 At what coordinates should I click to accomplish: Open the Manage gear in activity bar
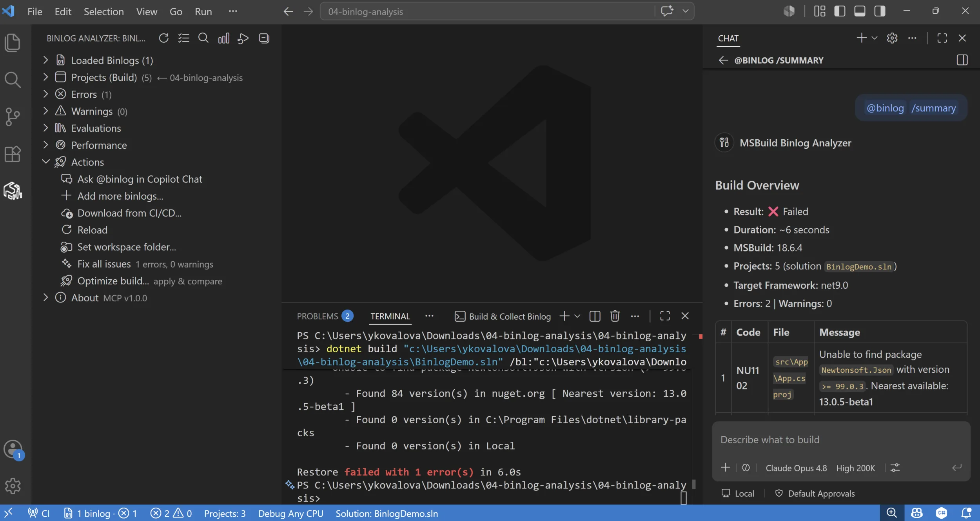(13, 486)
